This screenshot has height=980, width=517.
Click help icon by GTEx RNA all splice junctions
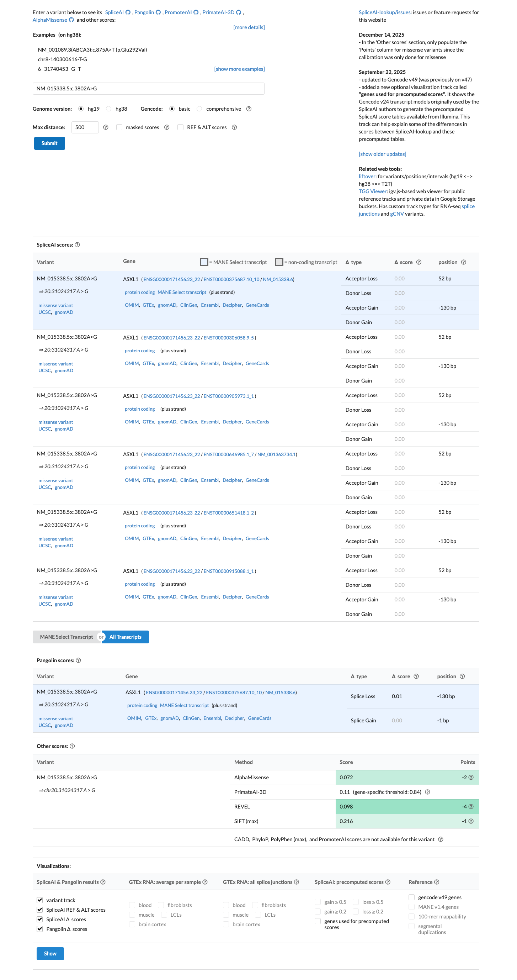[297, 882]
